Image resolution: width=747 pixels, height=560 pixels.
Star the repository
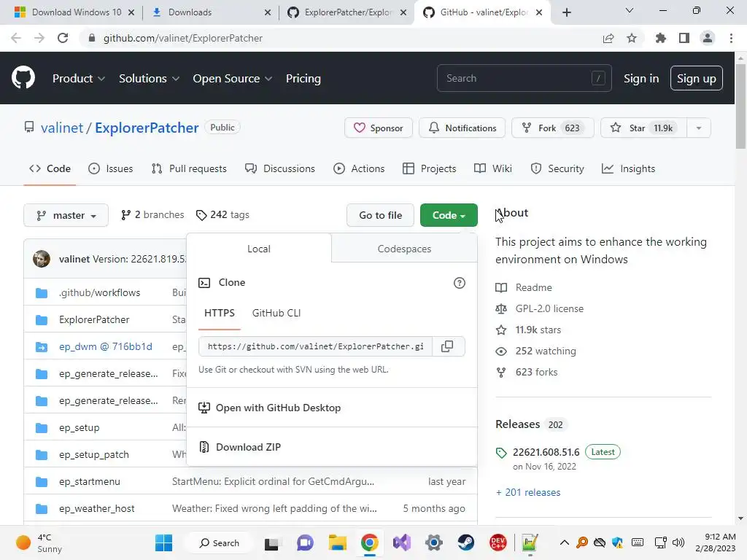click(643, 128)
